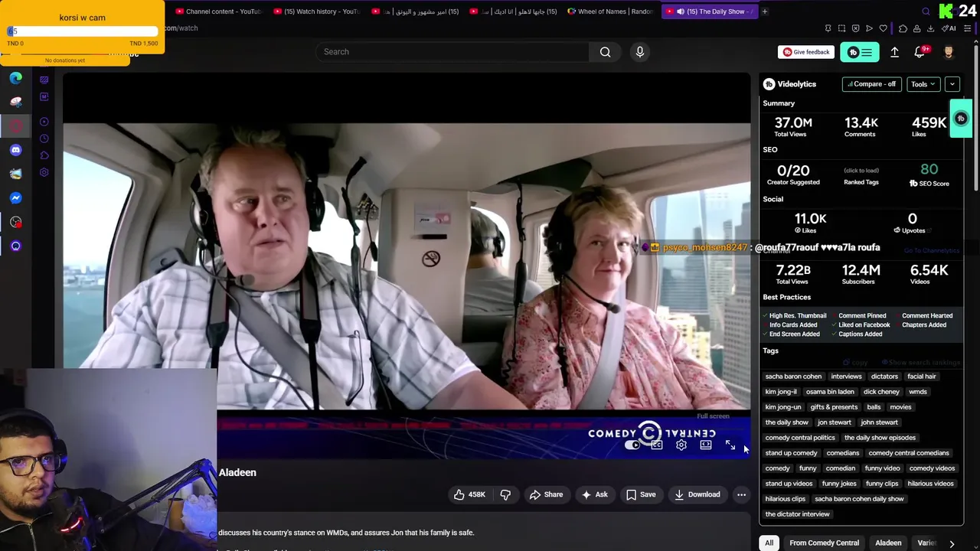Enter full screen on the video player
980x551 pixels.
(730, 445)
